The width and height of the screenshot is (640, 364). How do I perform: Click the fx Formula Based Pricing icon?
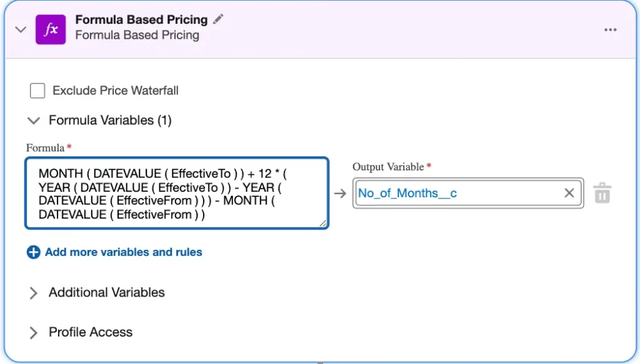pyautogui.click(x=51, y=29)
